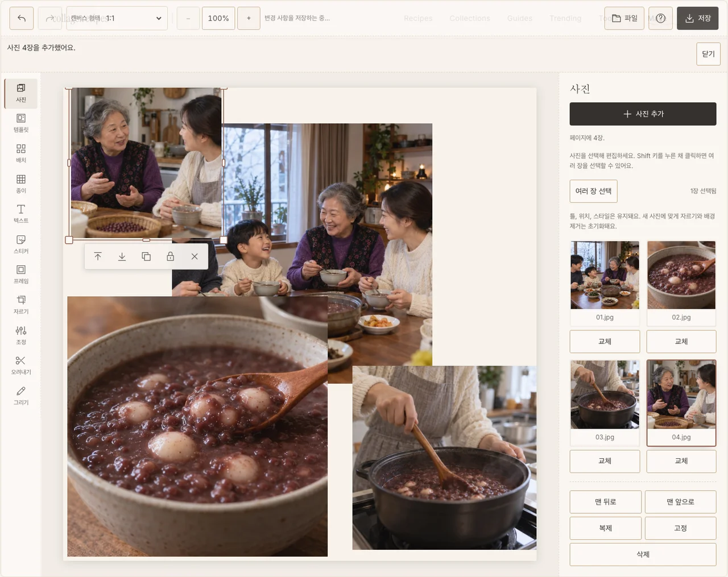This screenshot has height=577, width=728.
Task: Send photo to back in floating toolbar
Action: (122, 256)
